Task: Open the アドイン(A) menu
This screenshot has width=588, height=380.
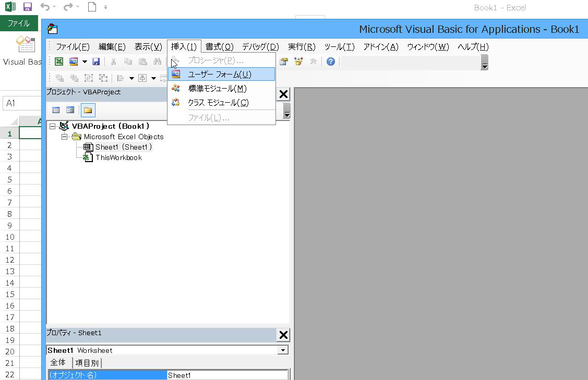Action: [x=381, y=47]
